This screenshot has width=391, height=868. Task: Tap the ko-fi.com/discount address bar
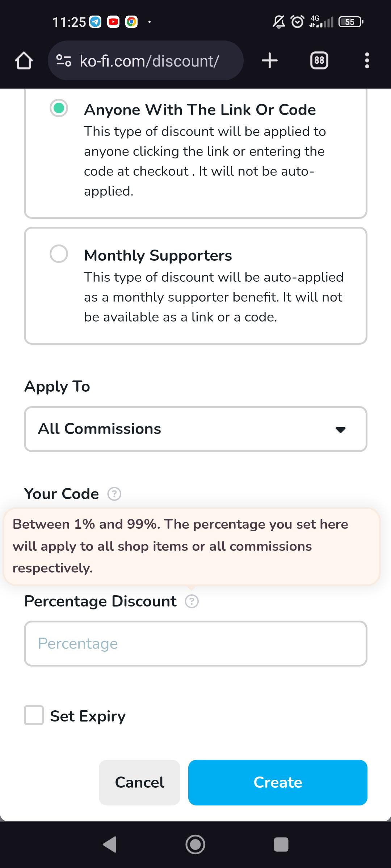coord(149,61)
